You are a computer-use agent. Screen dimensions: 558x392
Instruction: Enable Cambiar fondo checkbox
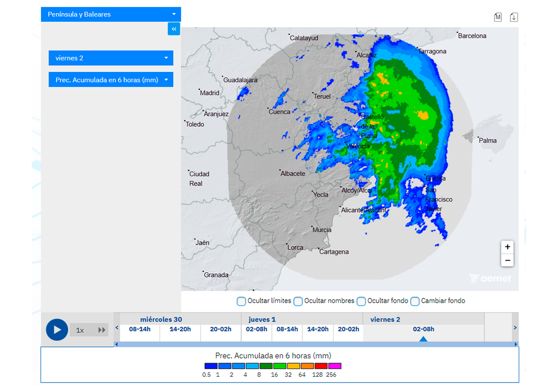[x=415, y=301]
